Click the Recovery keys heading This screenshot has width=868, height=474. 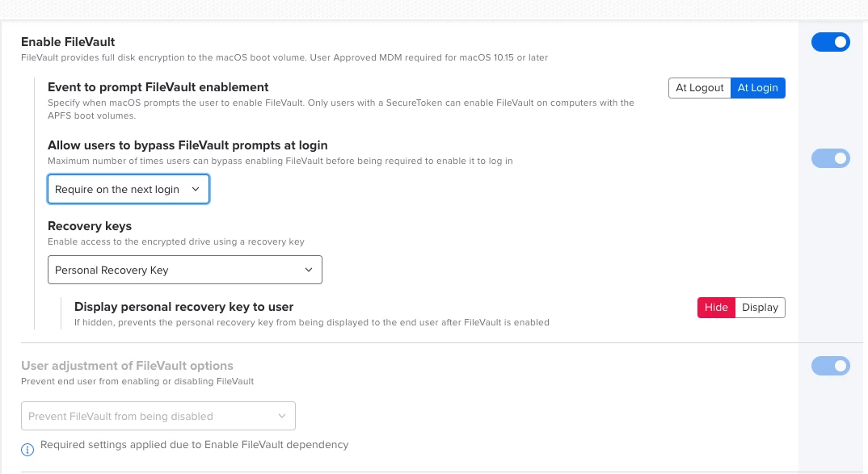tap(89, 226)
